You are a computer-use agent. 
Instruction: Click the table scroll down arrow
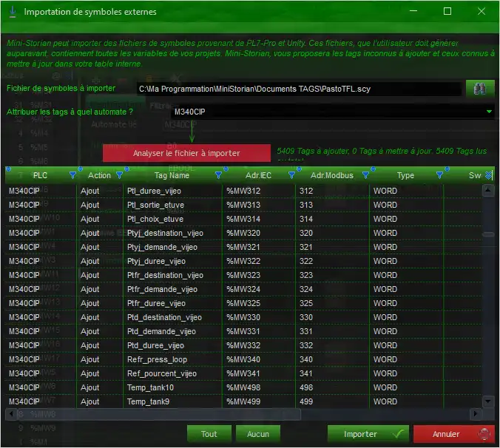[x=488, y=401]
